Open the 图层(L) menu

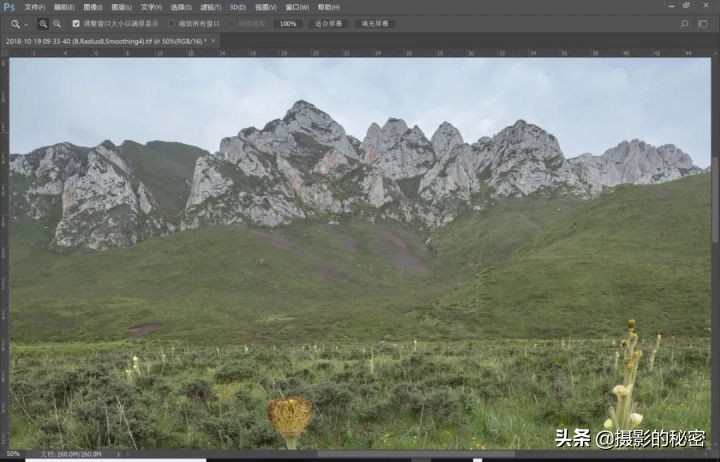(x=122, y=7)
